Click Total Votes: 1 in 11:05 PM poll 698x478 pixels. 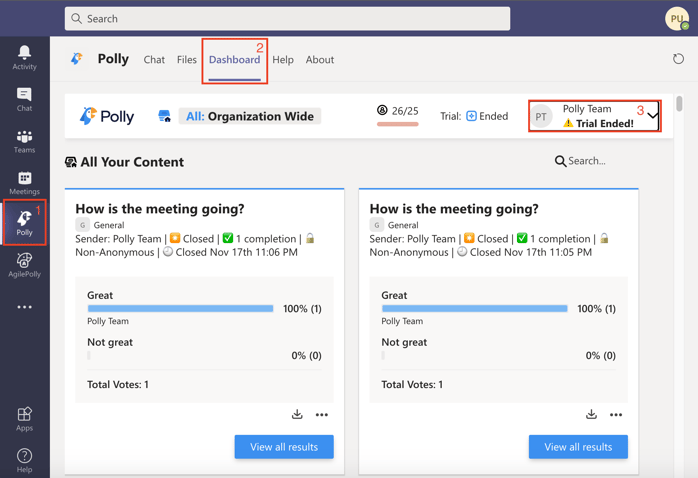[412, 385]
